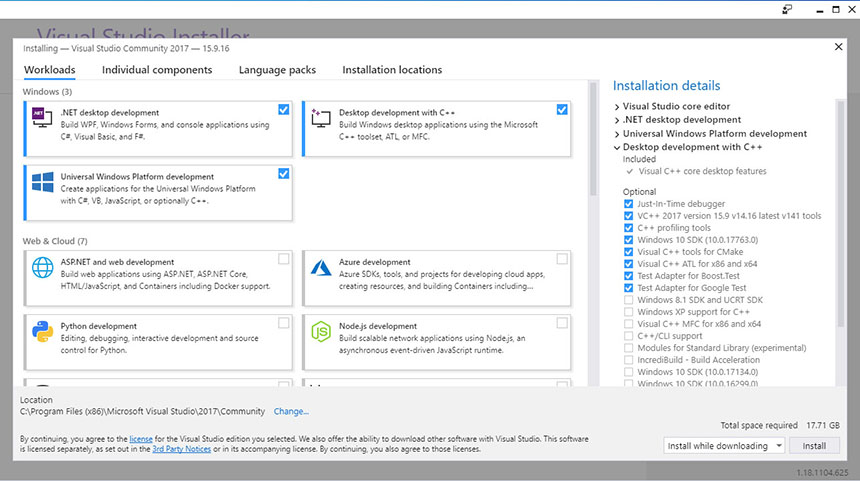Expand Visual Studio core editor details
The height and width of the screenshot is (481, 860).
(617, 106)
